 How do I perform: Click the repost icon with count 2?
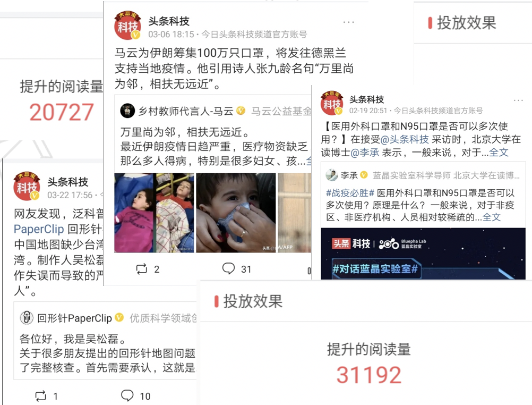(x=141, y=269)
